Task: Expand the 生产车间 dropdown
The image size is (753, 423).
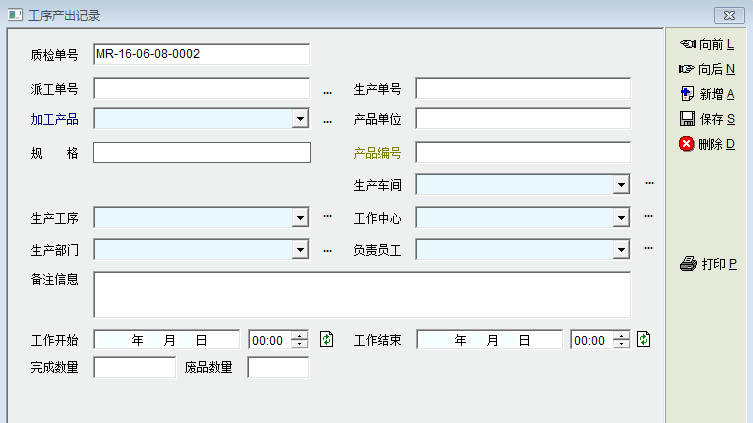Action: click(x=621, y=185)
